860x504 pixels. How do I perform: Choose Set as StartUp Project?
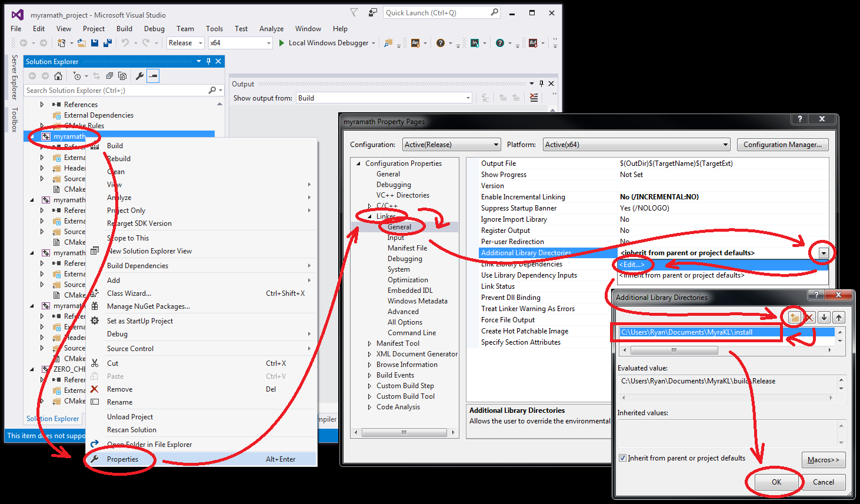click(202, 321)
